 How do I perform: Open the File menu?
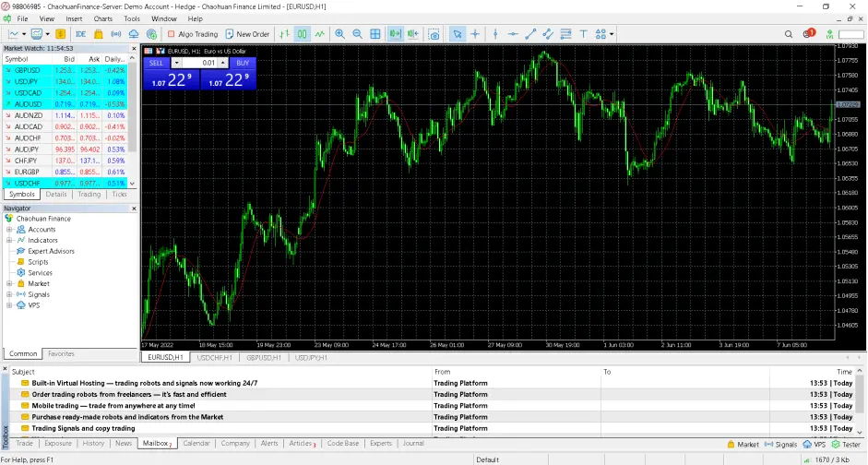coord(22,18)
